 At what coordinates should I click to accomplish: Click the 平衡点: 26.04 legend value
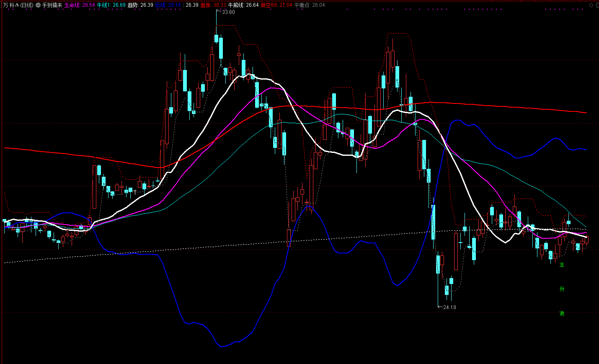tap(310, 5)
